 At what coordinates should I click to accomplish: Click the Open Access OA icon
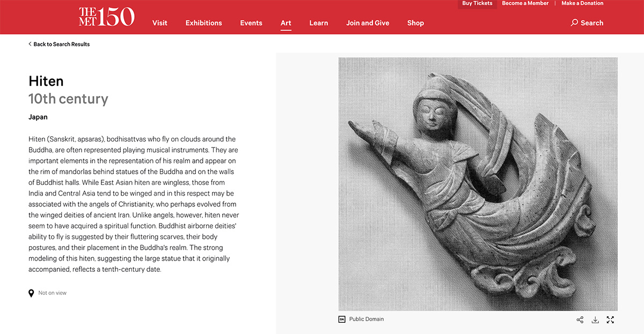(342, 319)
